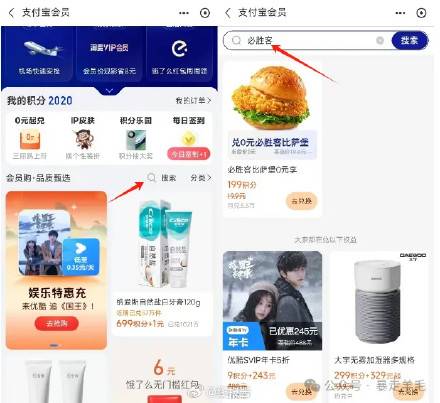Tap the magnifier 搜索 icon in 会员购
The width and height of the screenshot is (440, 403).
point(151,178)
